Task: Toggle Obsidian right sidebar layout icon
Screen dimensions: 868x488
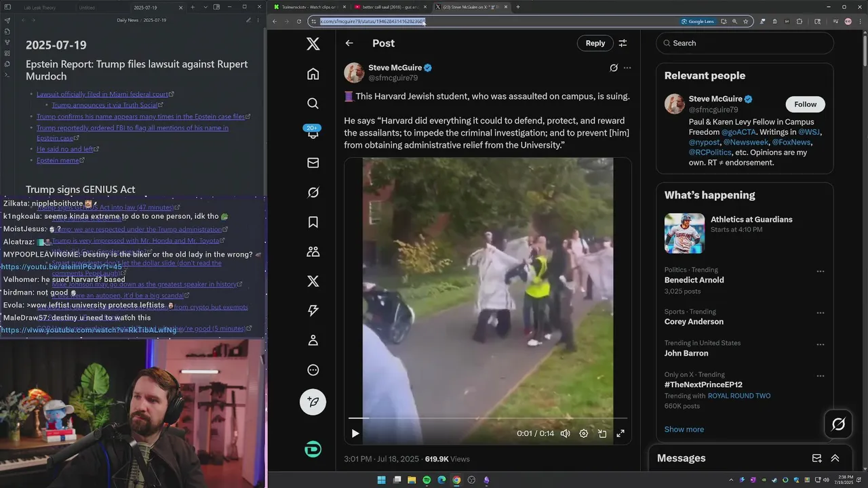Action: (x=216, y=7)
